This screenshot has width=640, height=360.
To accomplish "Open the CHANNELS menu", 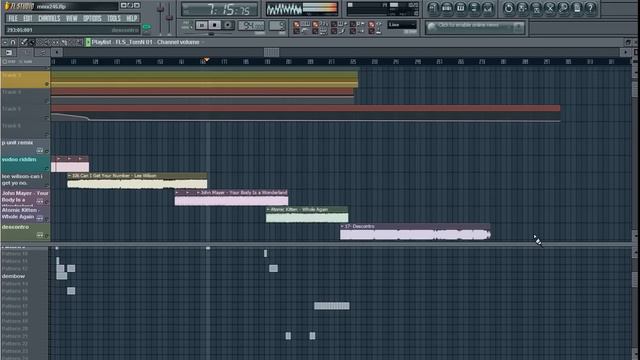I will 49,19.
